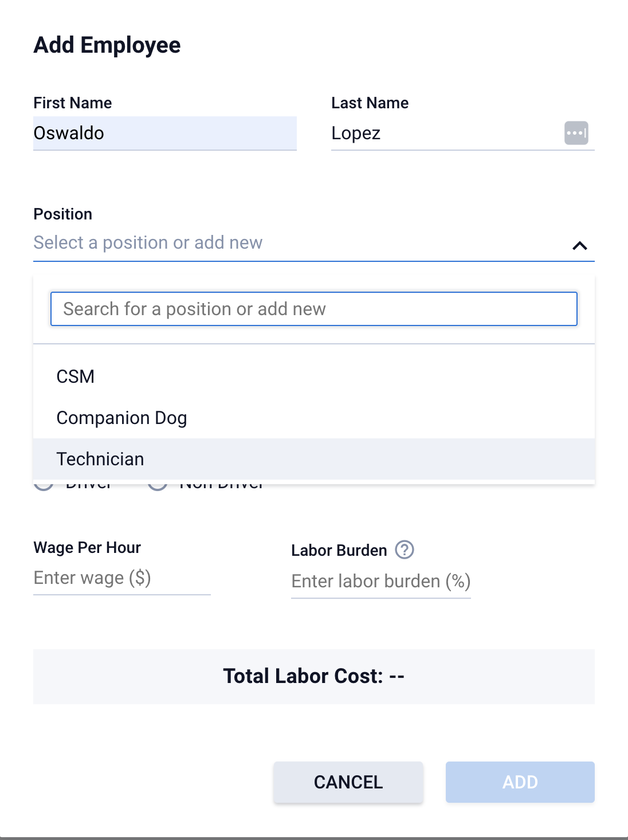This screenshot has width=628, height=840.
Task: Click the Position select box placeholder text
Action: (x=148, y=243)
